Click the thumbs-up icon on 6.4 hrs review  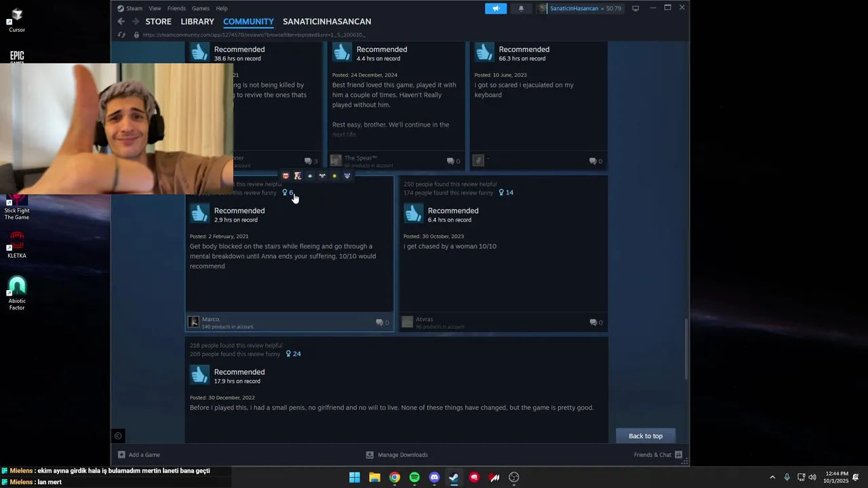tap(413, 213)
